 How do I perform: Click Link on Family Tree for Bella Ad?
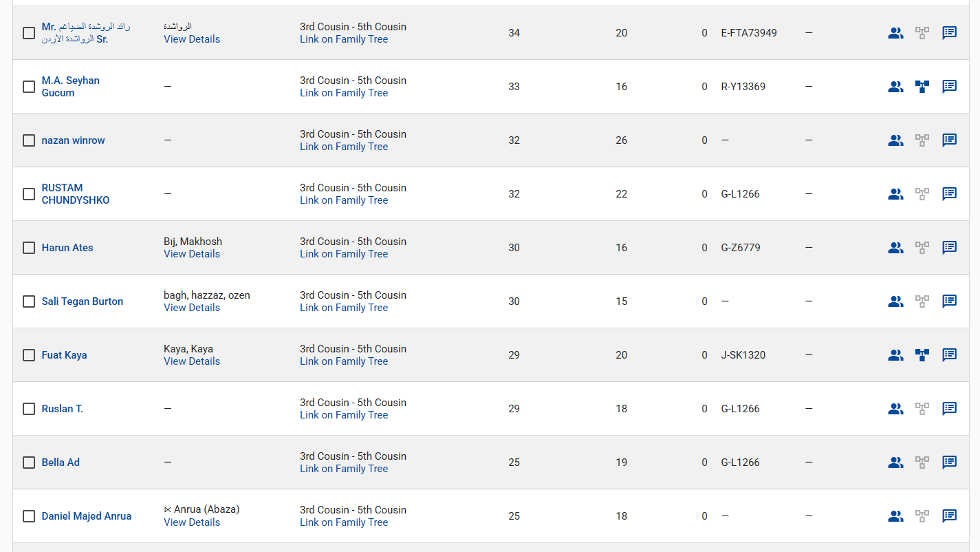(344, 469)
